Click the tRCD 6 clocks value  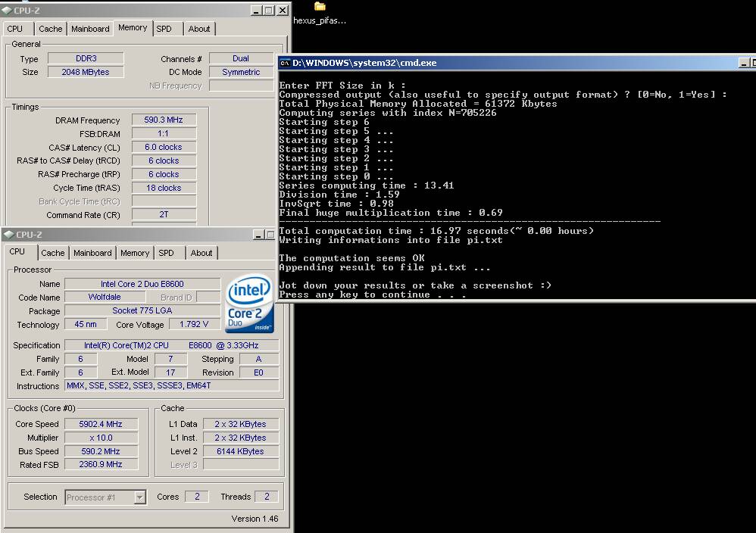click(164, 161)
